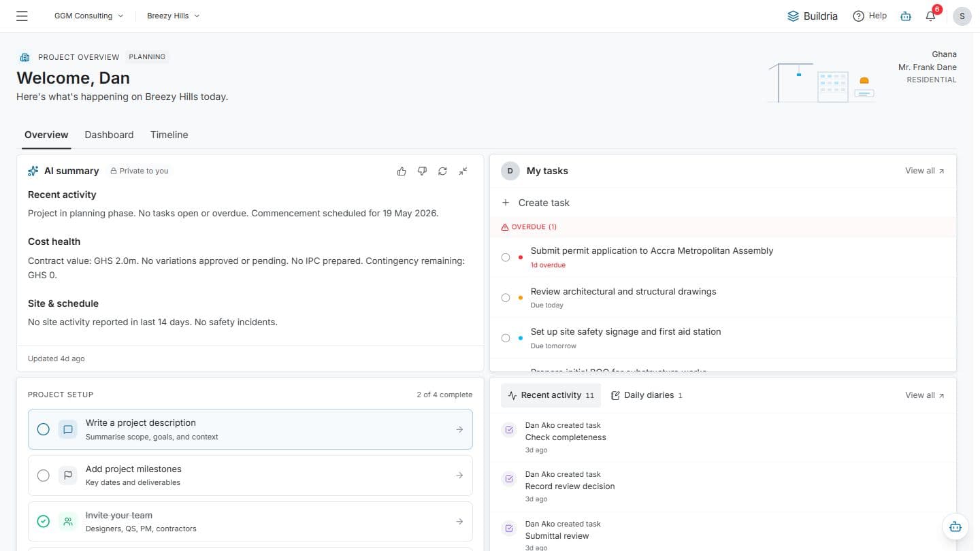Open Write a project description setup step

pyautogui.click(x=250, y=429)
